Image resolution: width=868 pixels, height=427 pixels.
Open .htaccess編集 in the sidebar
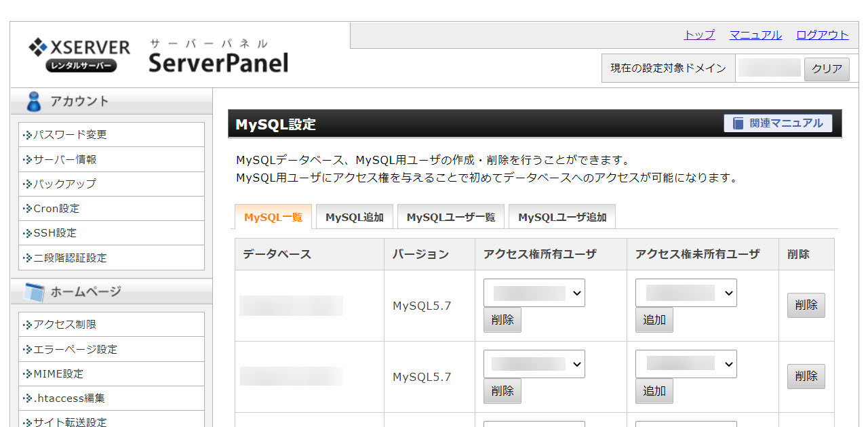[111, 399]
